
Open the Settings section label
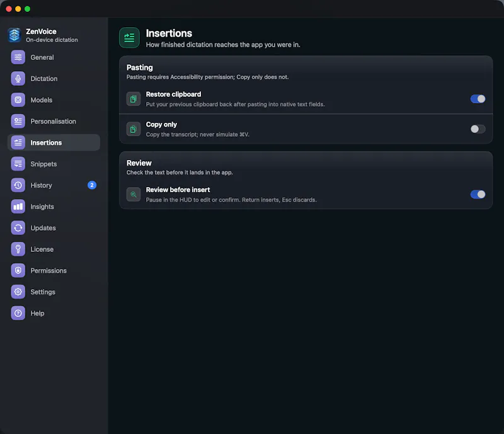point(43,292)
